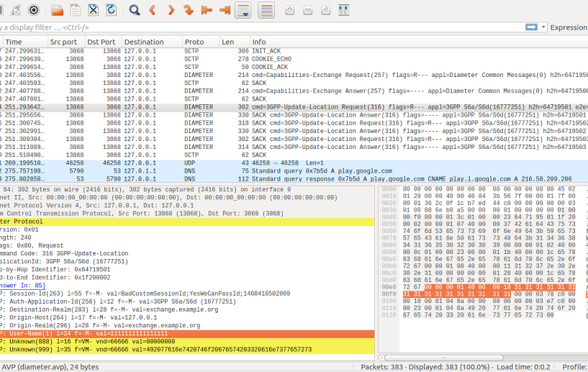Toggle auto-scroll during live capture
The width and height of the screenshot is (588, 372).
243,10
